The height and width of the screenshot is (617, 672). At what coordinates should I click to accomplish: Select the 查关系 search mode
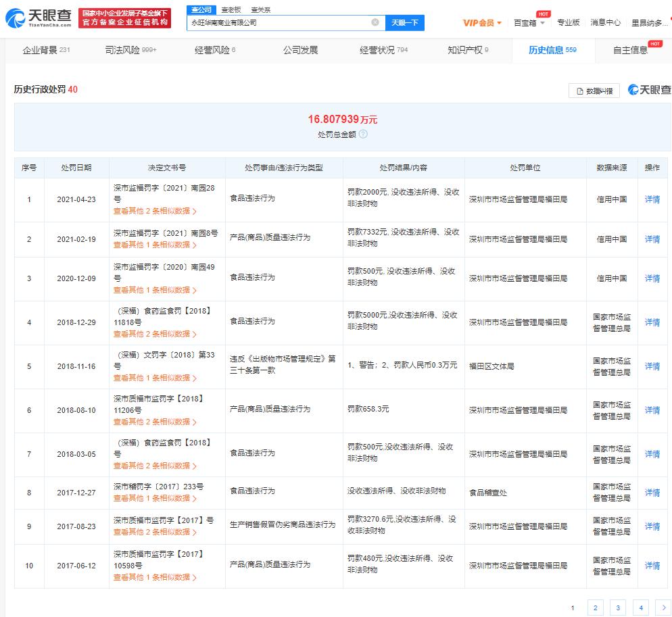point(261,10)
